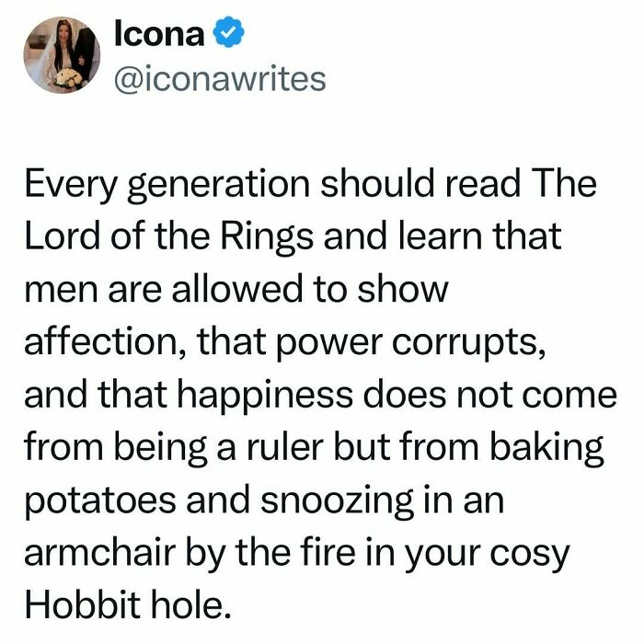Click the final word "hole."

191,605
